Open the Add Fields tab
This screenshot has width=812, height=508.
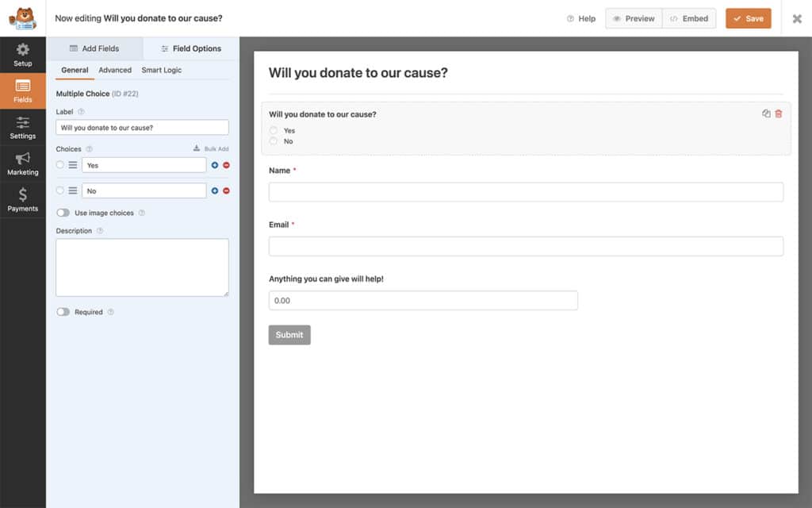(95, 48)
